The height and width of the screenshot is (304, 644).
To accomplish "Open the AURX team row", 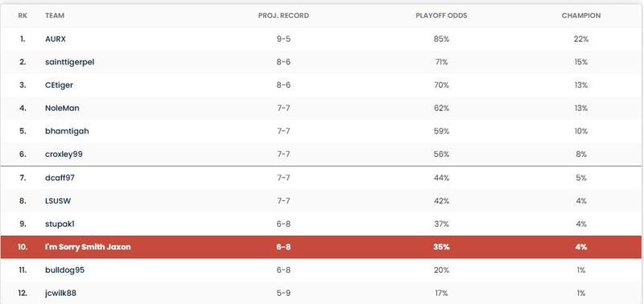I will click(x=320, y=39).
